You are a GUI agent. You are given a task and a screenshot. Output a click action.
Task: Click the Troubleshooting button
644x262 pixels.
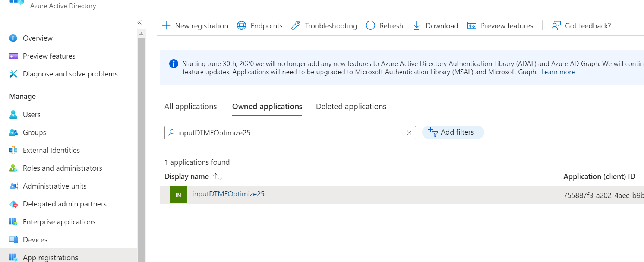324,26
